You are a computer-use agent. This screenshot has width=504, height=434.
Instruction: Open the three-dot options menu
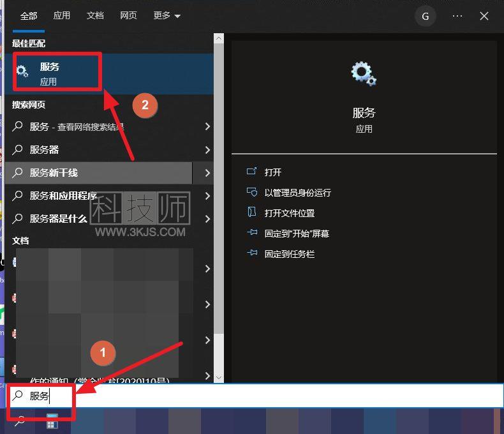pos(457,16)
